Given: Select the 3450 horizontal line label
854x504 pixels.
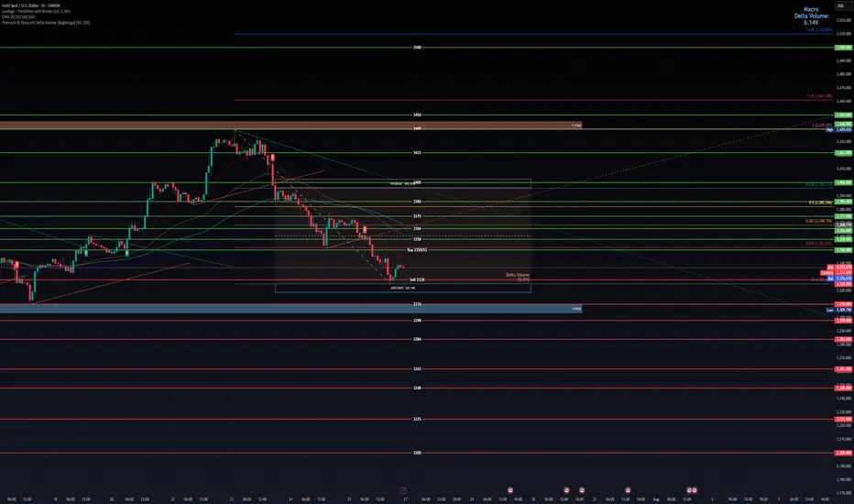Looking at the screenshot, I should [x=417, y=115].
